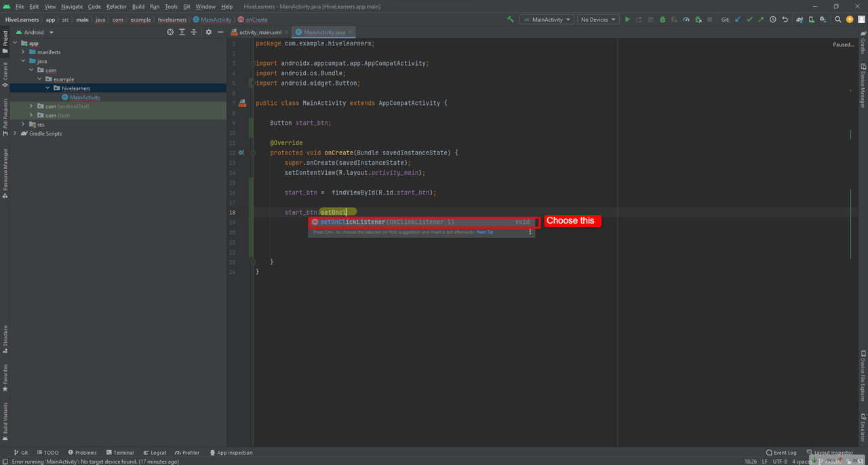Image resolution: width=868 pixels, height=465 pixels.
Task: Sync project with Gradle files icon
Action: pyautogui.click(x=800, y=20)
